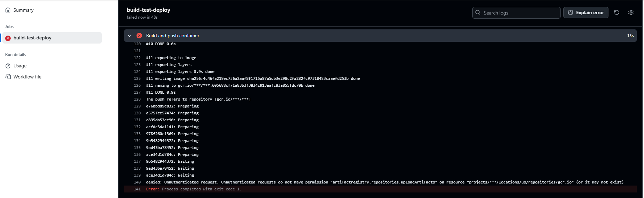Click the 'Error: Process completed with exit code 1' line
Viewport: 644px width, 198px height.
point(194,189)
